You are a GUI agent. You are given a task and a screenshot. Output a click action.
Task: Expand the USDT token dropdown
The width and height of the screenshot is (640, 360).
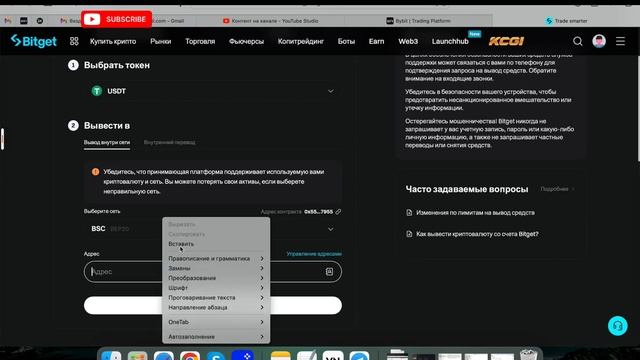(331, 91)
